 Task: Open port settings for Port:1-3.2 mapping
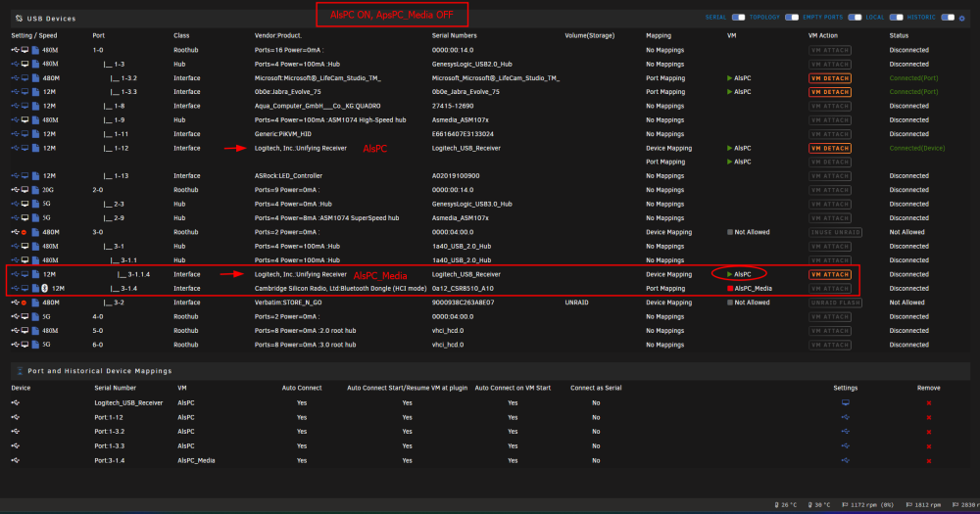click(x=846, y=432)
